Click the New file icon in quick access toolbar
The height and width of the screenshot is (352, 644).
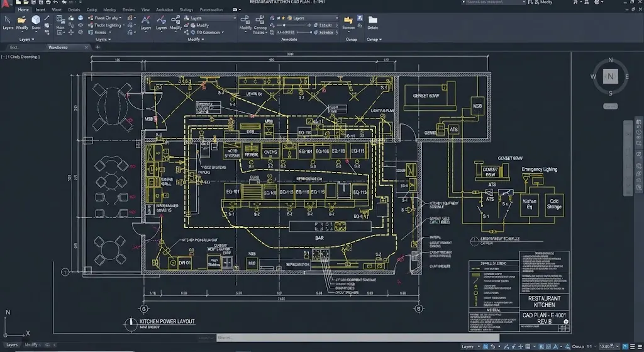(18, 2)
